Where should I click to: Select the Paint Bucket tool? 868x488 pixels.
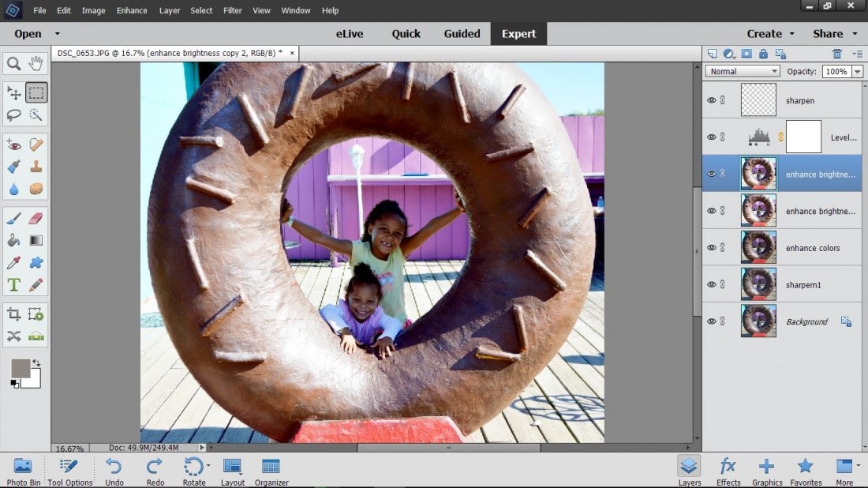coord(14,240)
